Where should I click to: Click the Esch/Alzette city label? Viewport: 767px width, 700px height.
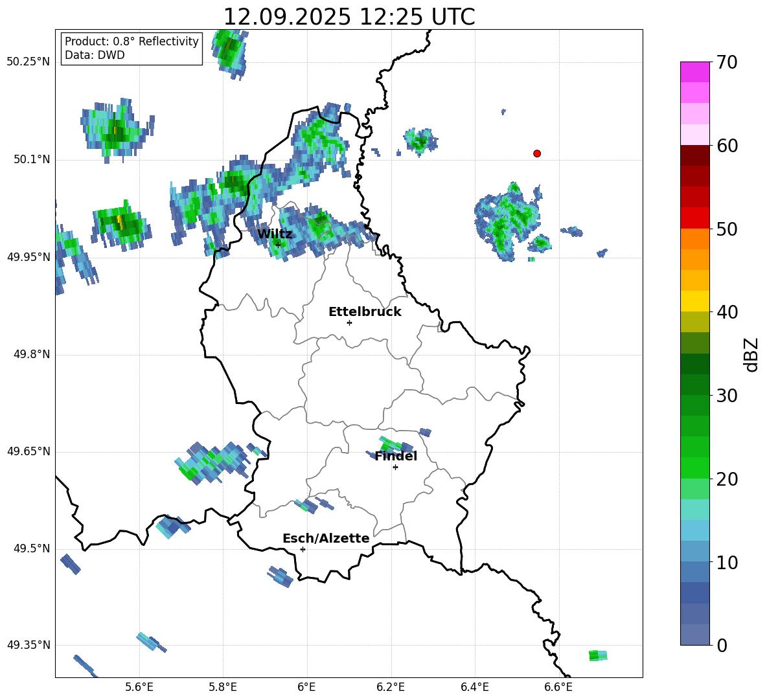(326, 538)
